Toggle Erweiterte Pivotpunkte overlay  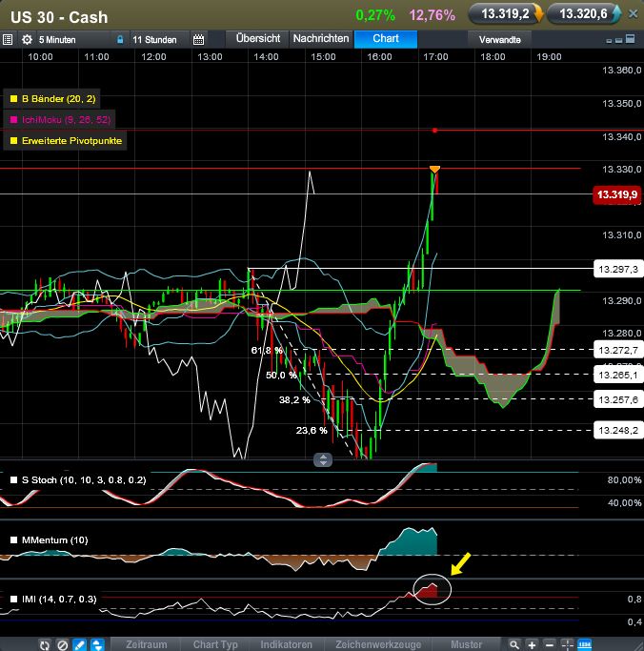(x=13, y=140)
